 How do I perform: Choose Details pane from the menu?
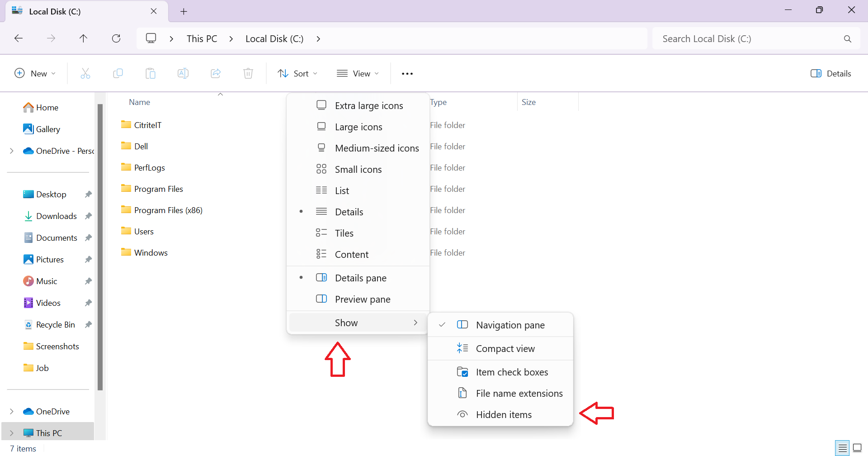360,278
